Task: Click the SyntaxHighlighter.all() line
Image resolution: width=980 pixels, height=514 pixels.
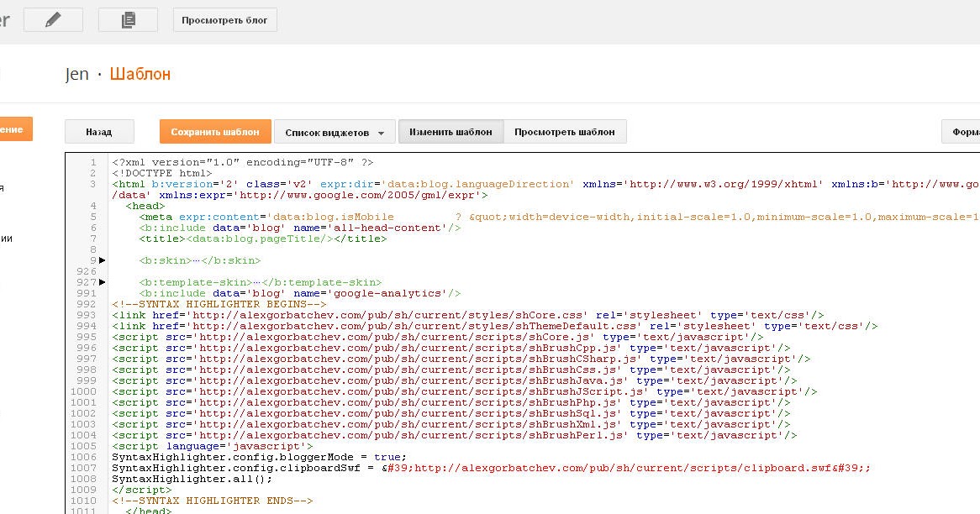Action: pos(192,479)
